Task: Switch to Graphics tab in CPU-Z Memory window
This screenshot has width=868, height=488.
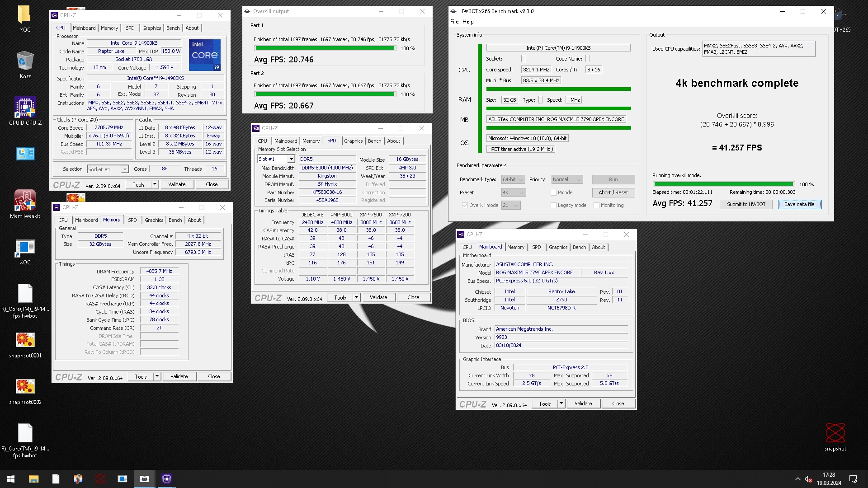Action: click(154, 220)
